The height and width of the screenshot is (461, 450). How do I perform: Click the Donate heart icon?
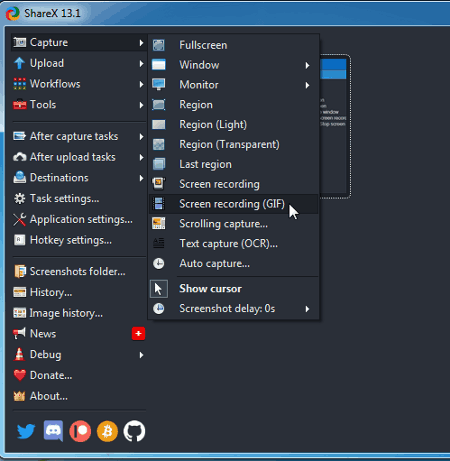pos(20,375)
